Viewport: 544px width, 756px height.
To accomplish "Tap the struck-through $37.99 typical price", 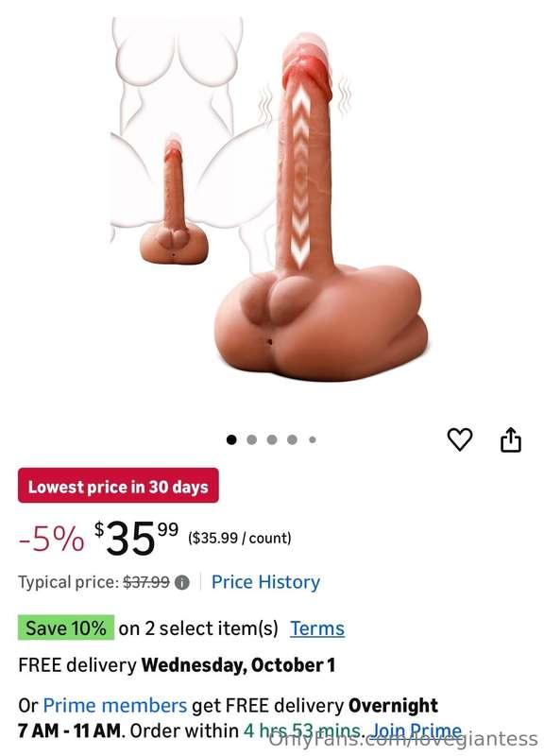I will click(146, 582).
